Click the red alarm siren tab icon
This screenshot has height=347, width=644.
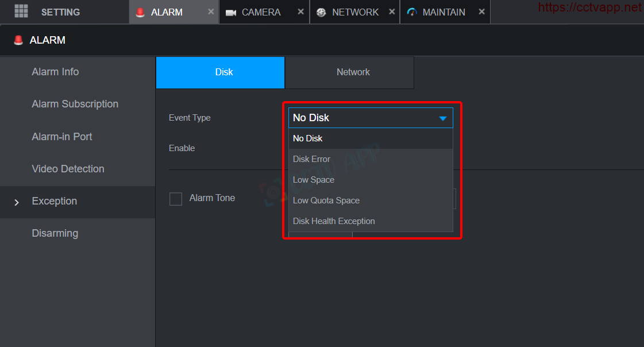click(x=140, y=12)
